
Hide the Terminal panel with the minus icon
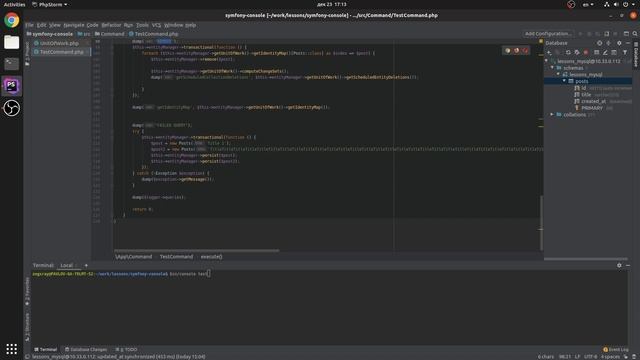point(628,265)
